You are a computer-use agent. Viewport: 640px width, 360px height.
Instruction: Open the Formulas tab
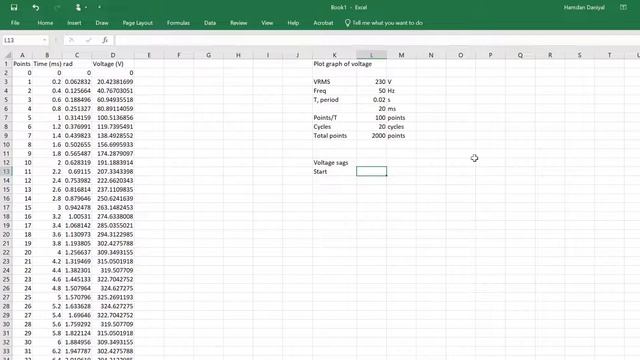point(178,23)
